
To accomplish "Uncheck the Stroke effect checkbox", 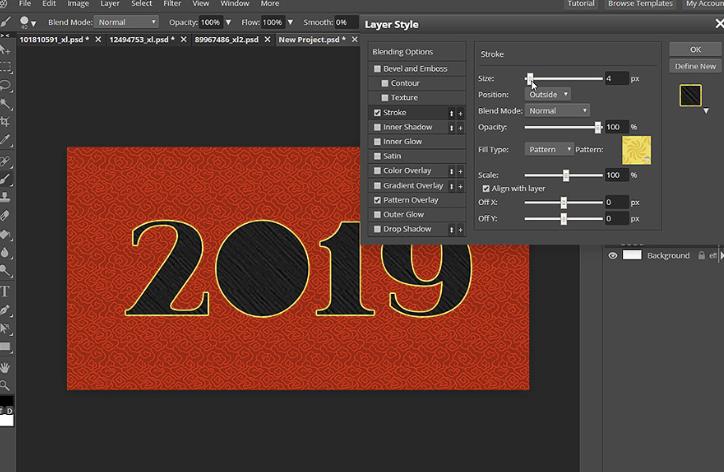I will coord(377,113).
